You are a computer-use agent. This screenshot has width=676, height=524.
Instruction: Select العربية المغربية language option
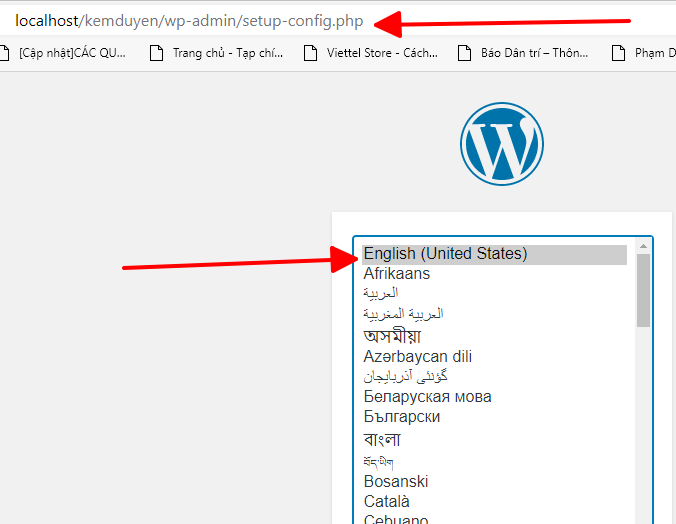[494, 314]
